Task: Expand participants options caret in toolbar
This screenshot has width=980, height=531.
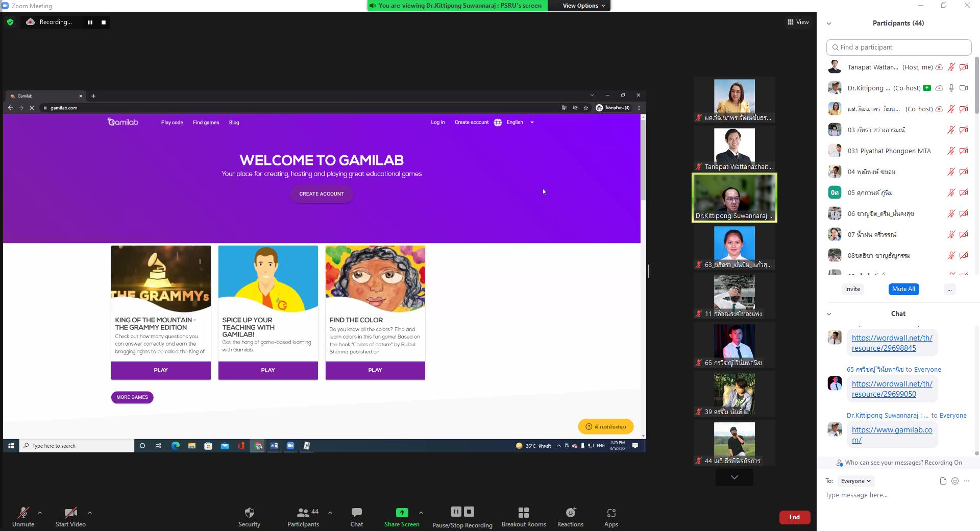Action: coord(330,513)
